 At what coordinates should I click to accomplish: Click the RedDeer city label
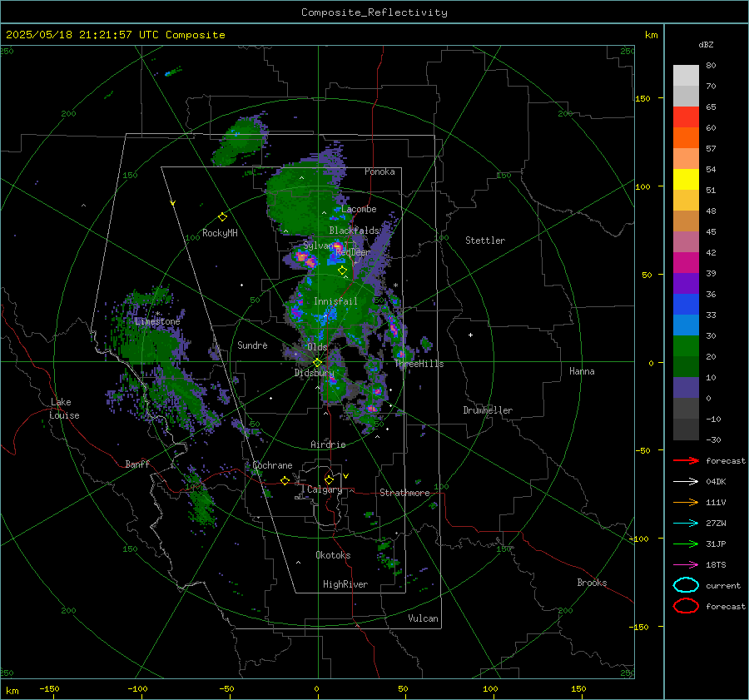[x=353, y=252]
